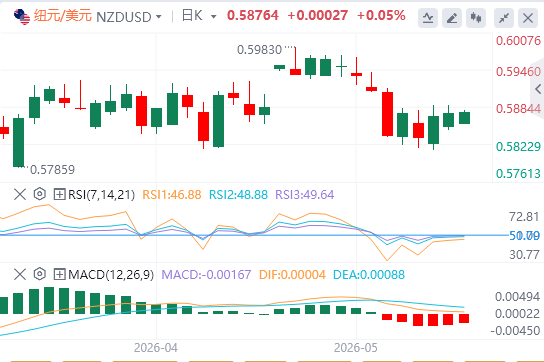Open the indicator line-chart icon
The height and width of the screenshot is (362, 544).
tap(428, 18)
